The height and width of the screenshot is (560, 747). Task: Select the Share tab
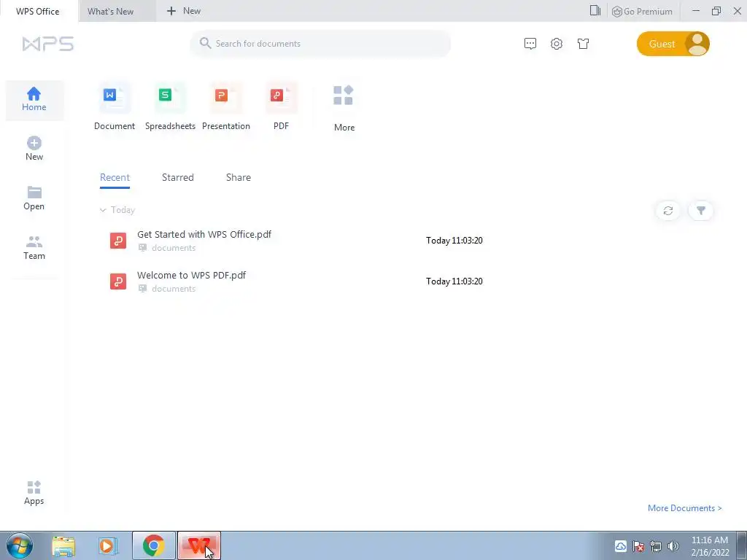(239, 178)
